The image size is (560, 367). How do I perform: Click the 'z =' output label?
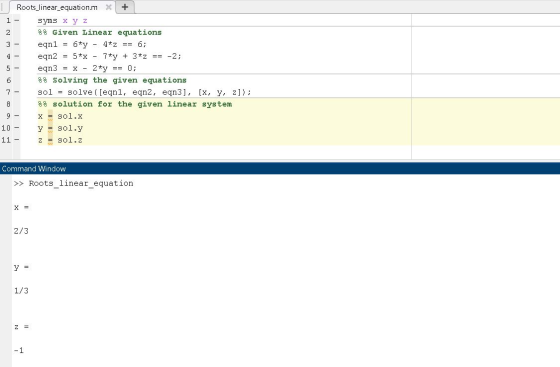pos(21,327)
